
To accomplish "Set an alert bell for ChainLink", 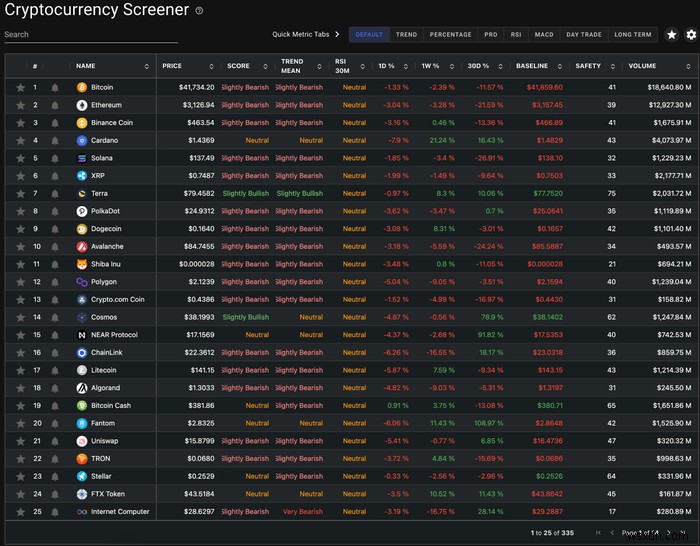I will coord(55,353).
